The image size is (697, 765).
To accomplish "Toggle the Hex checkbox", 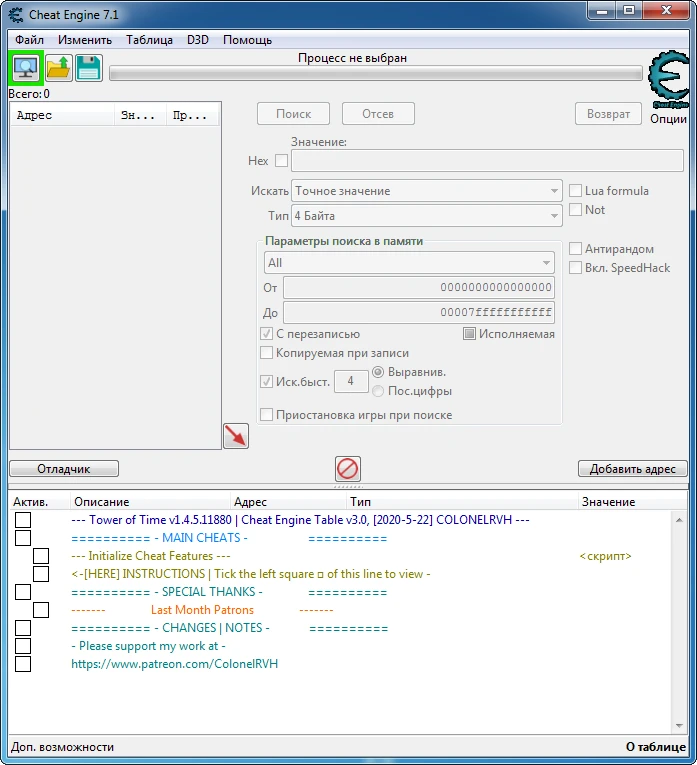I will click(x=281, y=161).
